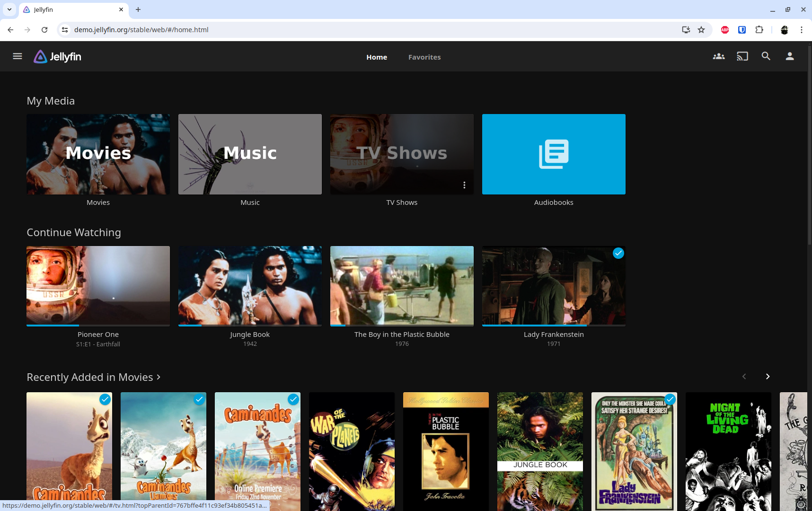
Task: Go forward with browser forward arrow
Action: [x=27, y=30]
